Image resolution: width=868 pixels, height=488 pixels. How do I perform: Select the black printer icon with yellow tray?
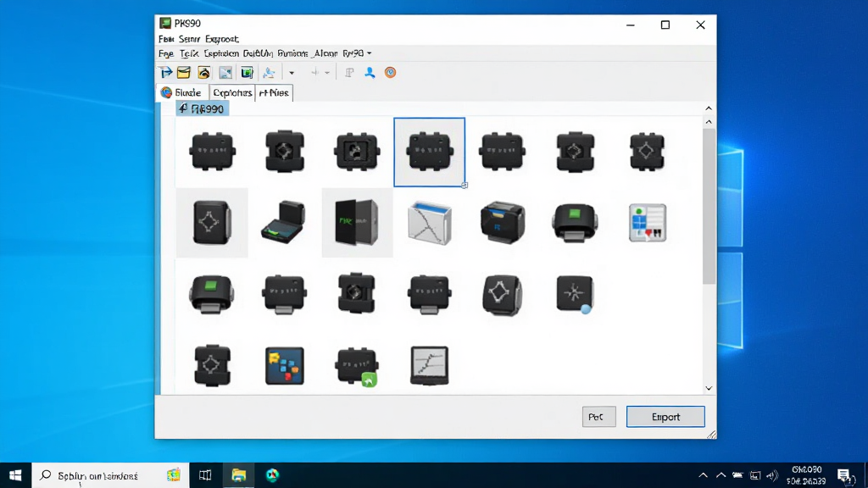tap(503, 223)
